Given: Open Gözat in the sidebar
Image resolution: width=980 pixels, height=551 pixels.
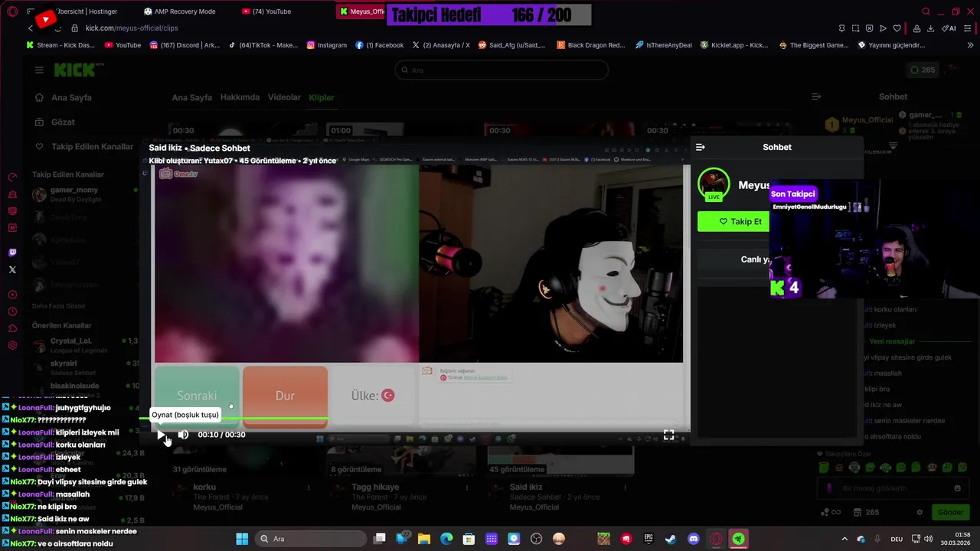Looking at the screenshot, I should [63, 122].
